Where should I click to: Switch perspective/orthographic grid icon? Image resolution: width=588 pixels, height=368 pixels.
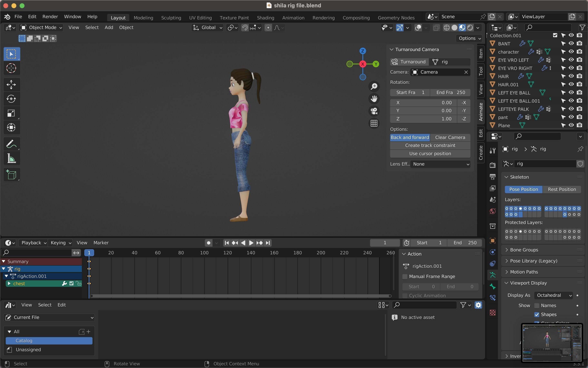374,123
